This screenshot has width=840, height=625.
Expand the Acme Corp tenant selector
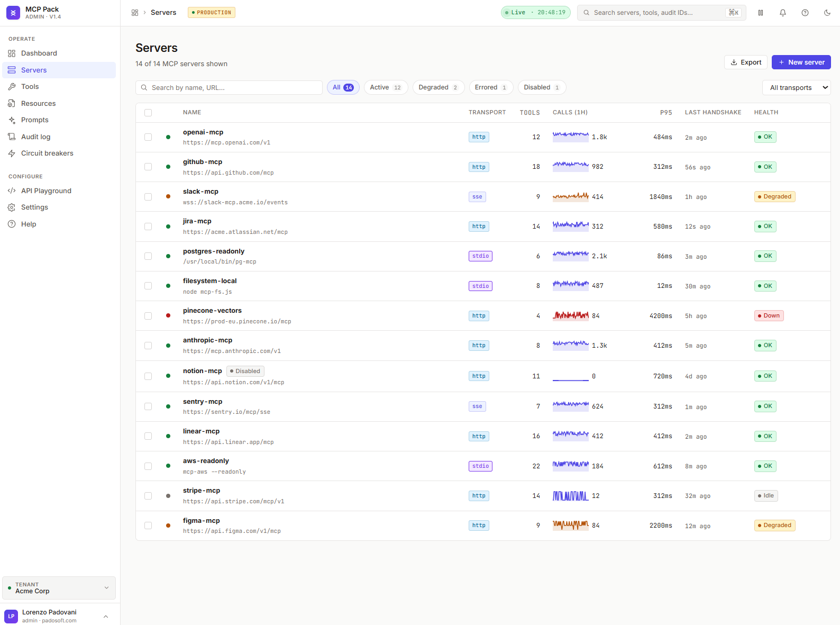[x=59, y=588]
